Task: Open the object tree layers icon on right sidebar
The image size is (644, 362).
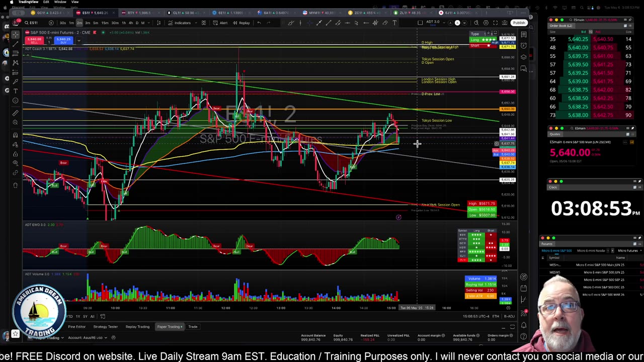Action: [x=524, y=57]
